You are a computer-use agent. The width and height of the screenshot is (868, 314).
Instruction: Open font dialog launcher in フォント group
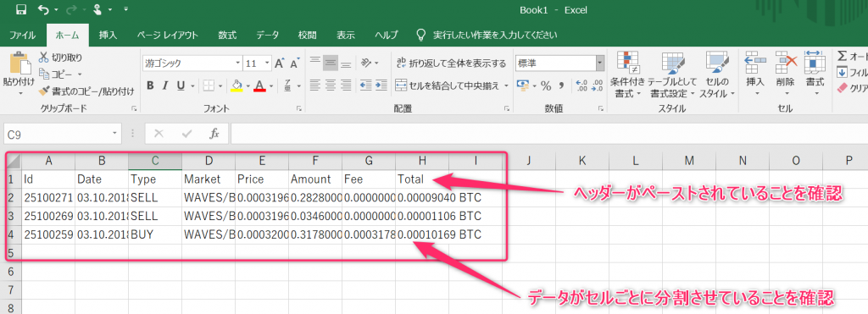click(x=298, y=109)
